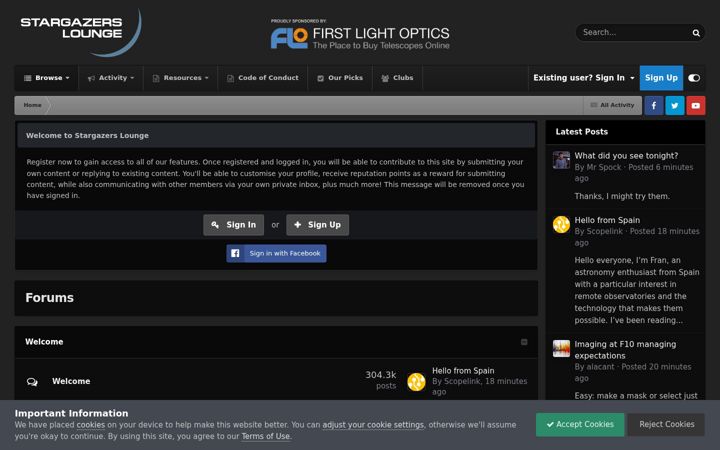Image resolution: width=720 pixels, height=450 pixels.
Task: Go to Our Picks
Action: (x=340, y=78)
